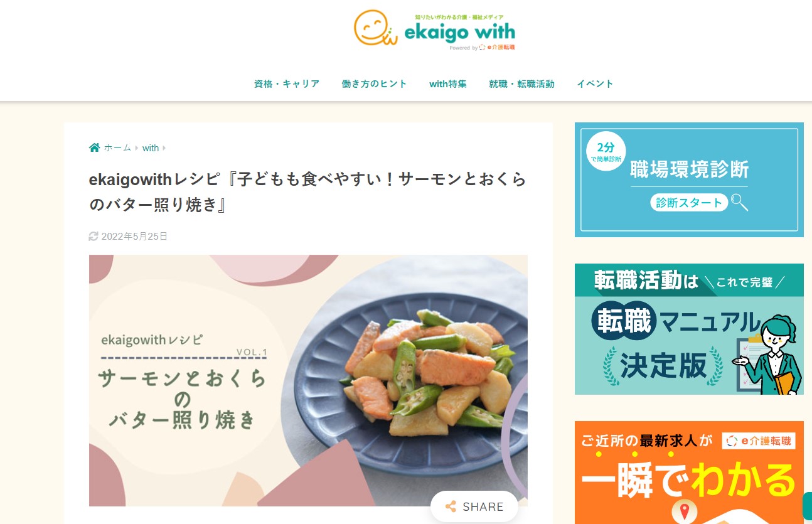
Task: Click the ホーム breadcrumb link
Action: click(117, 148)
